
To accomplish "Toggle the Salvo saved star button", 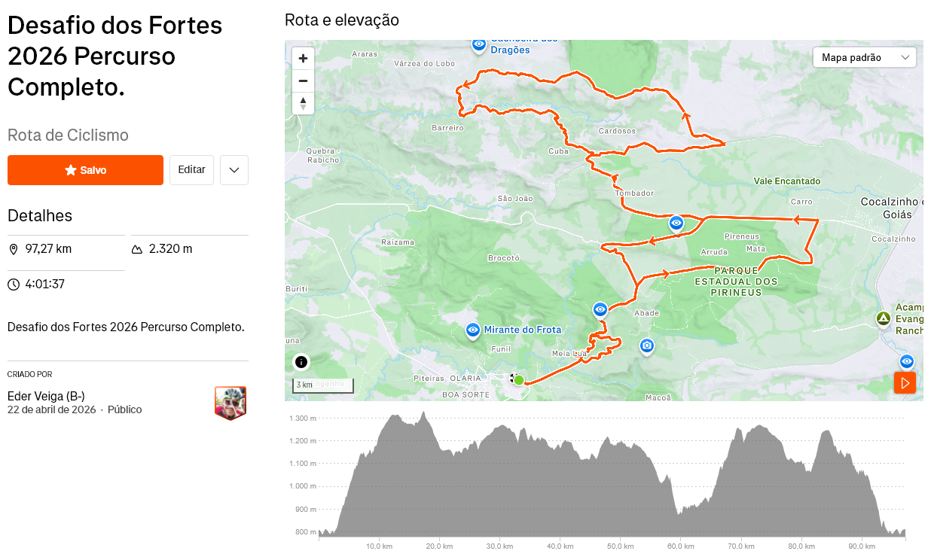I will pyautogui.click(x=85, y=170).
